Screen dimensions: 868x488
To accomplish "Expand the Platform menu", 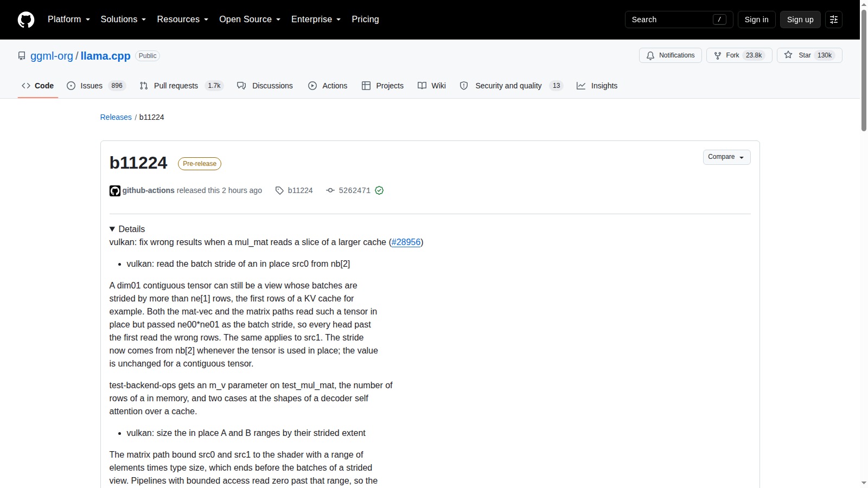I will [69, 20].
